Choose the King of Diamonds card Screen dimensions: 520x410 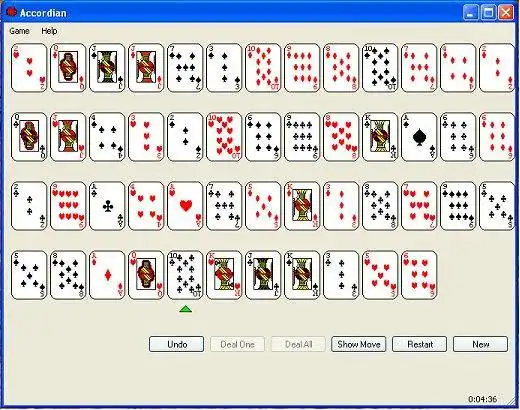(302, 206)
